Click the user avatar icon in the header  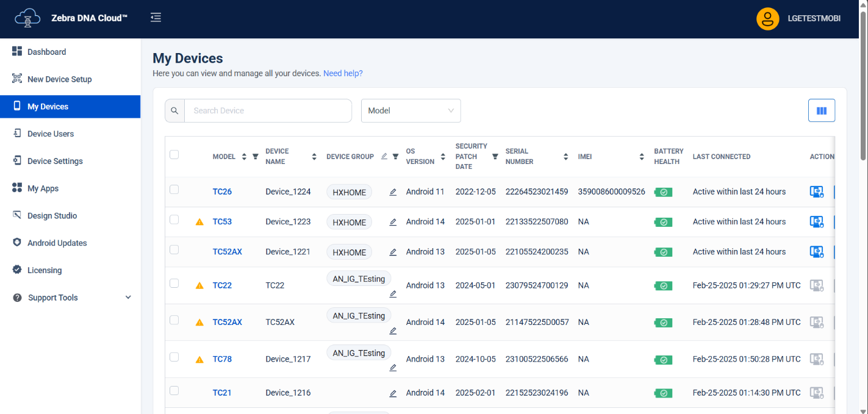coord(767,18)
